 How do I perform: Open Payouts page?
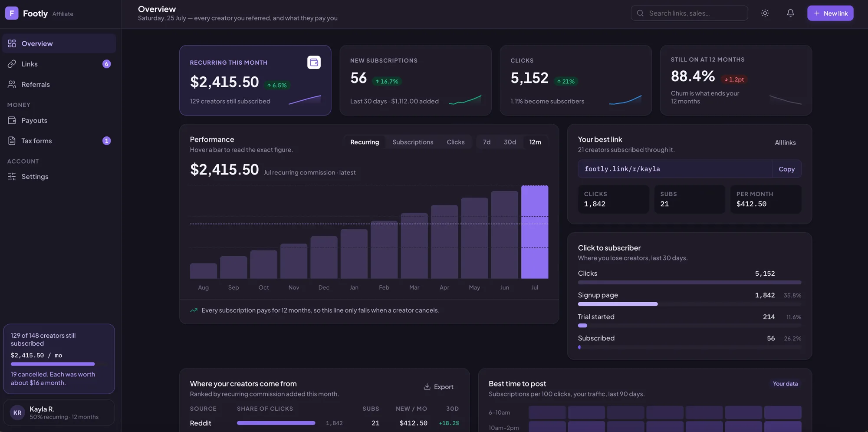click(x=59, y=120)
